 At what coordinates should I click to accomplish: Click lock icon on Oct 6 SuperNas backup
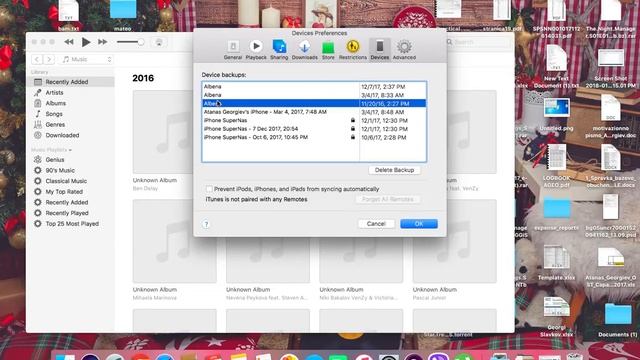click(x=353, y=137)
